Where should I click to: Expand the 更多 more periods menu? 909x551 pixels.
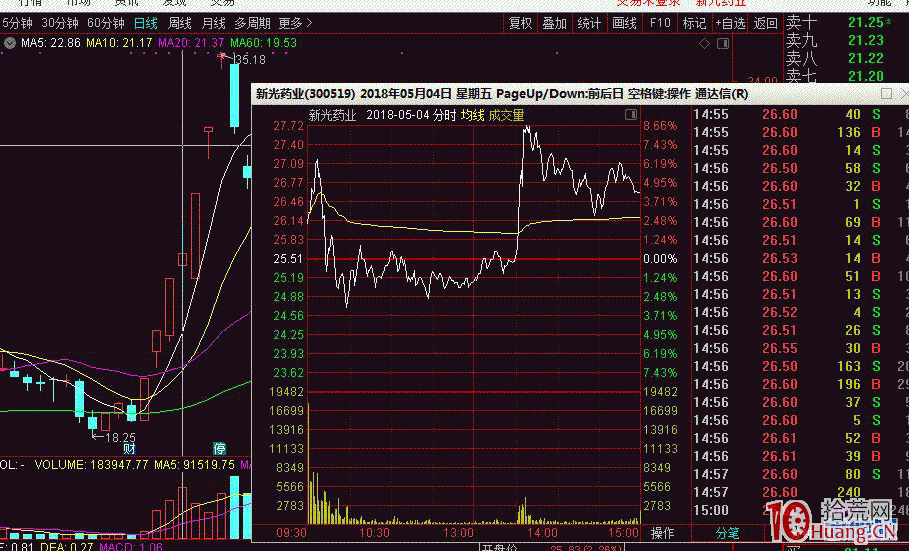click(295, 24)
